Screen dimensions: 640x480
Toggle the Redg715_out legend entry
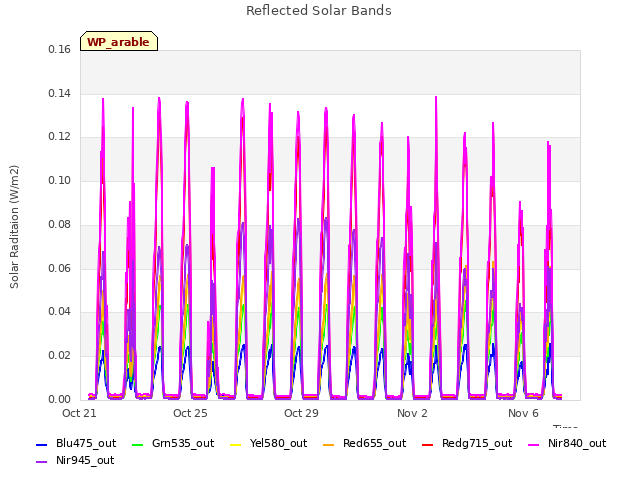467,444
